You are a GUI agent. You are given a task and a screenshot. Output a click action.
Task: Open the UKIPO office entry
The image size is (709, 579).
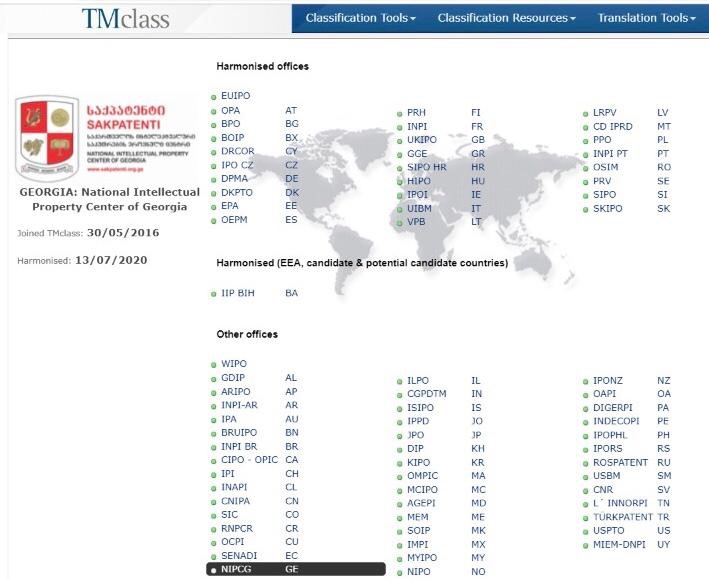[x=422, y=140]
